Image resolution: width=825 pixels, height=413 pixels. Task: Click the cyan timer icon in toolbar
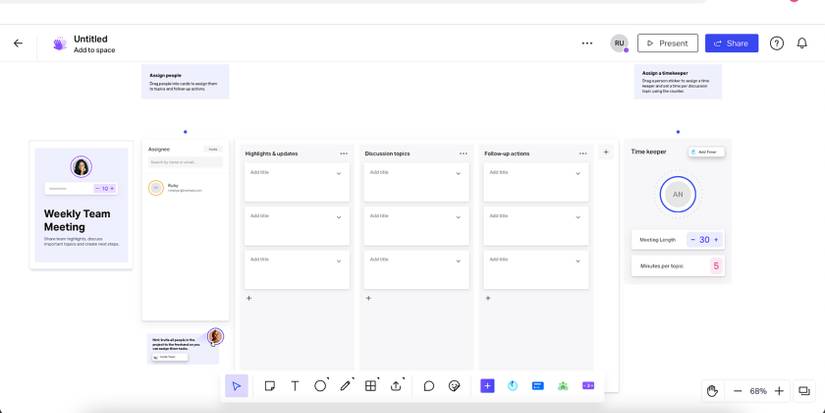(512, 386)
